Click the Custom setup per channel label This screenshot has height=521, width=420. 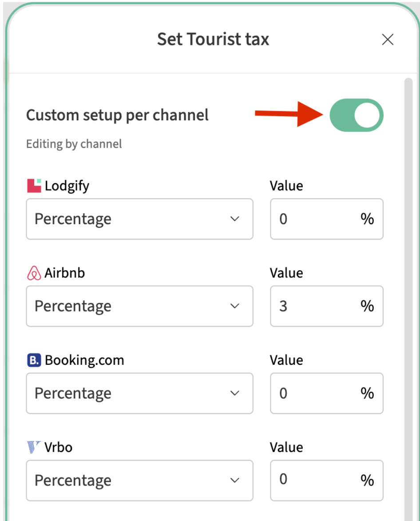pos(117,115)
